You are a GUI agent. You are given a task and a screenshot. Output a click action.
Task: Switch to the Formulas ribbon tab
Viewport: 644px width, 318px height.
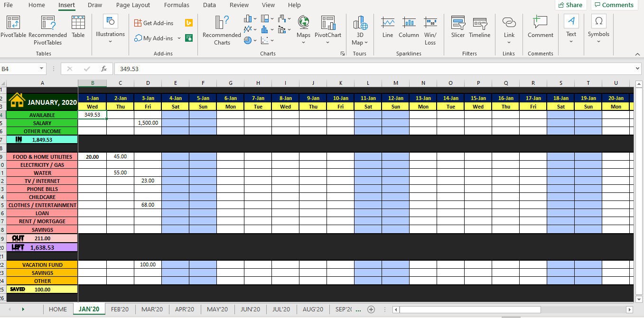(176, 5)
